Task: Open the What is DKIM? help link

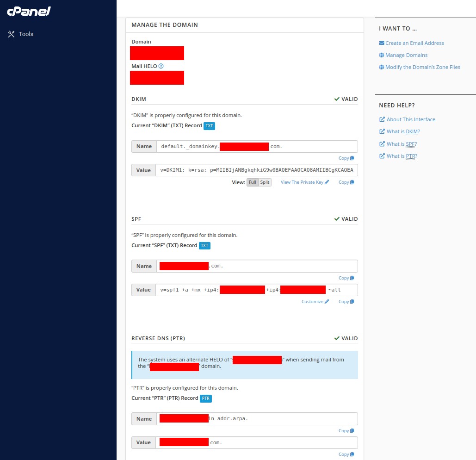Action: [x=402, y=131]
